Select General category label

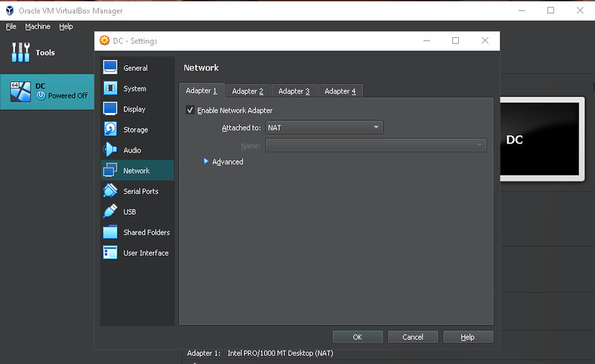point(135,68)
